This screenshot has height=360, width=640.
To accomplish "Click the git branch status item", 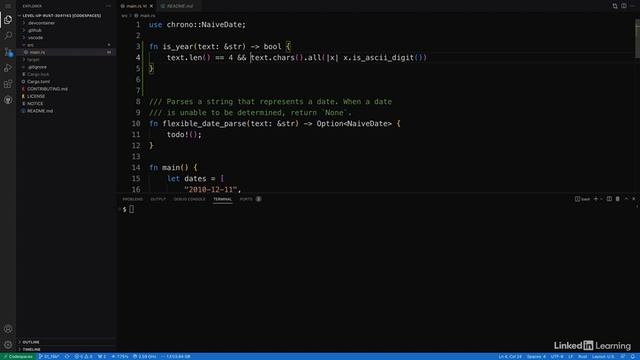I will click(x=49, y=357).
